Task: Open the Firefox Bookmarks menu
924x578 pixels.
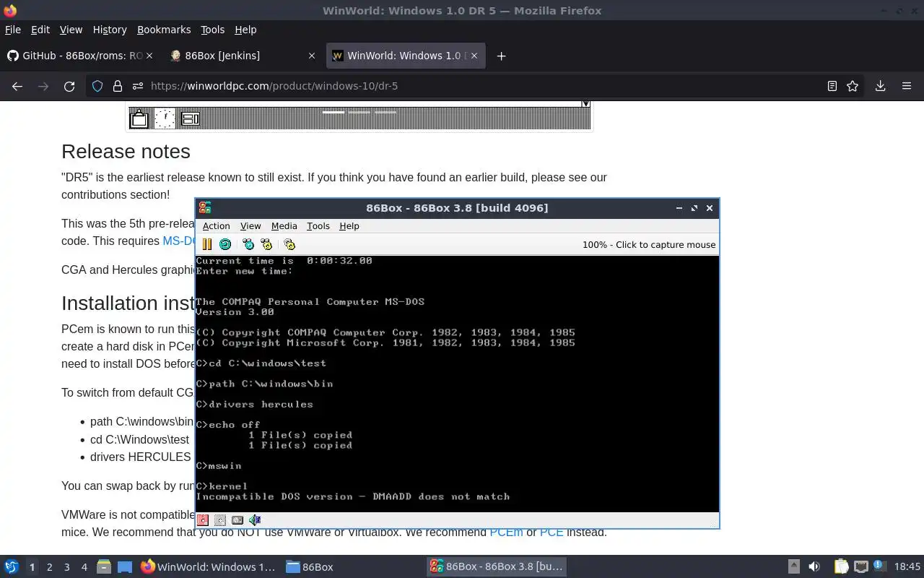Action: (x=164, y=30)
